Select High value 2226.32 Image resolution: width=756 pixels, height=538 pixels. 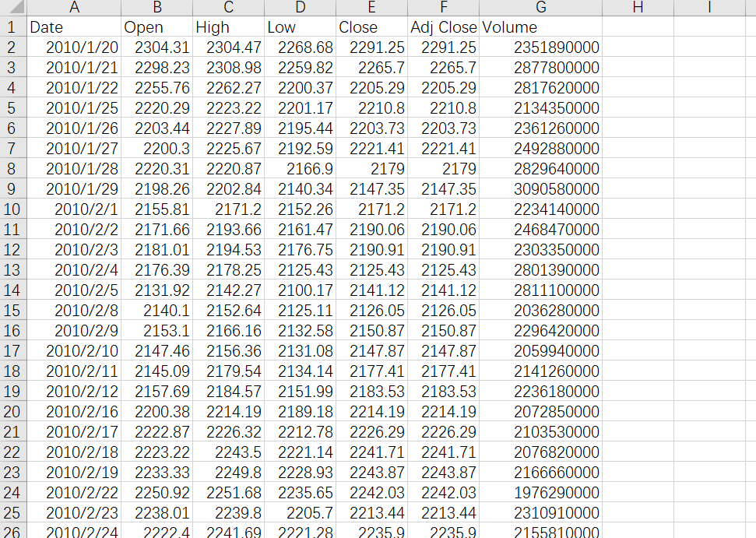pyautogui.click(x=229, y=432)
